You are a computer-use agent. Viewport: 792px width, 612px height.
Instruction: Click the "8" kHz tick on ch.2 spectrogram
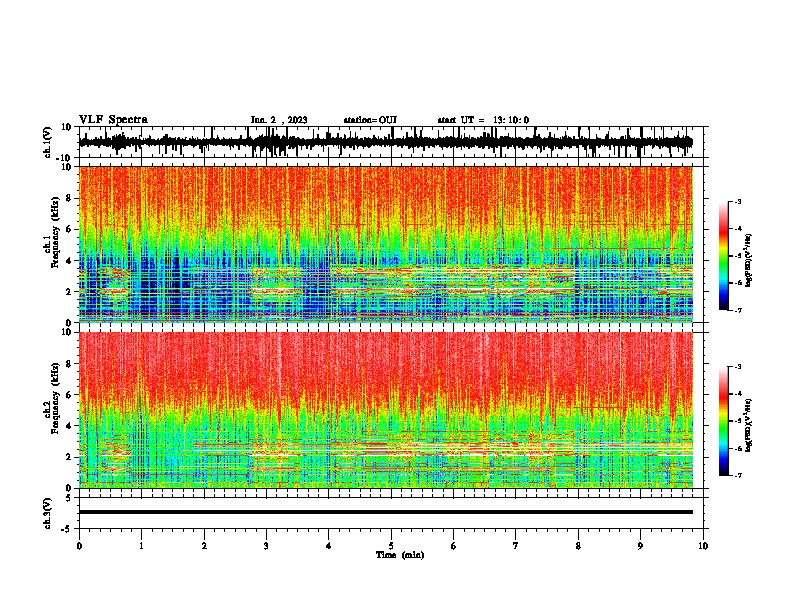[69, 364]
